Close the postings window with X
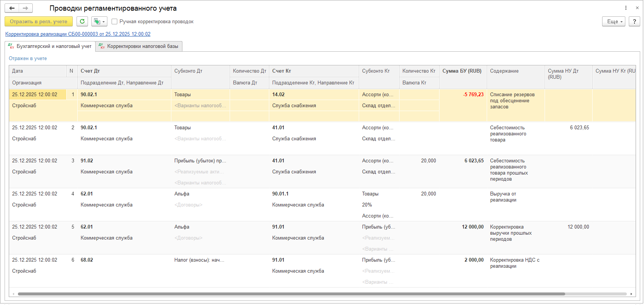The width and height of the screenshot is (644, 305). [637, 8]
